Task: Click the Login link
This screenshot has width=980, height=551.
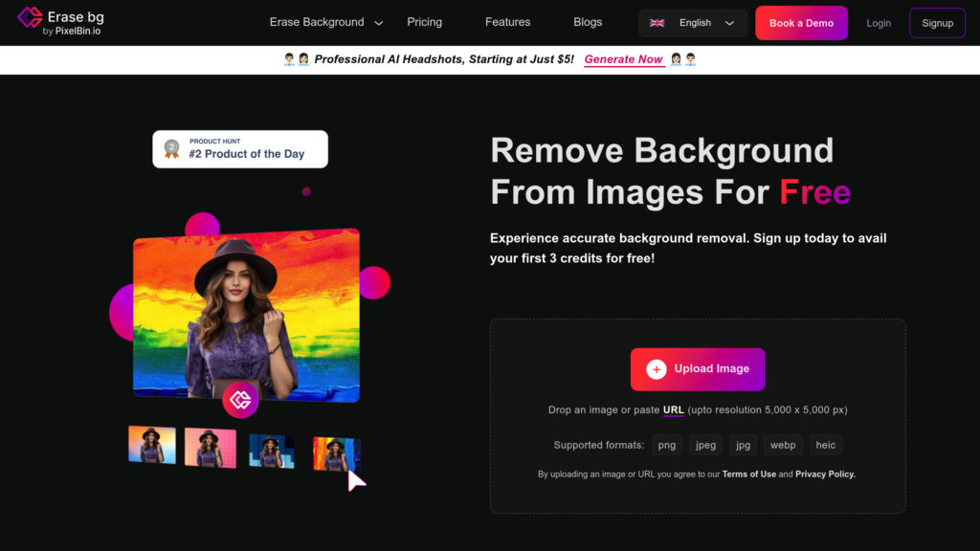Action: [x=878, y=23]
